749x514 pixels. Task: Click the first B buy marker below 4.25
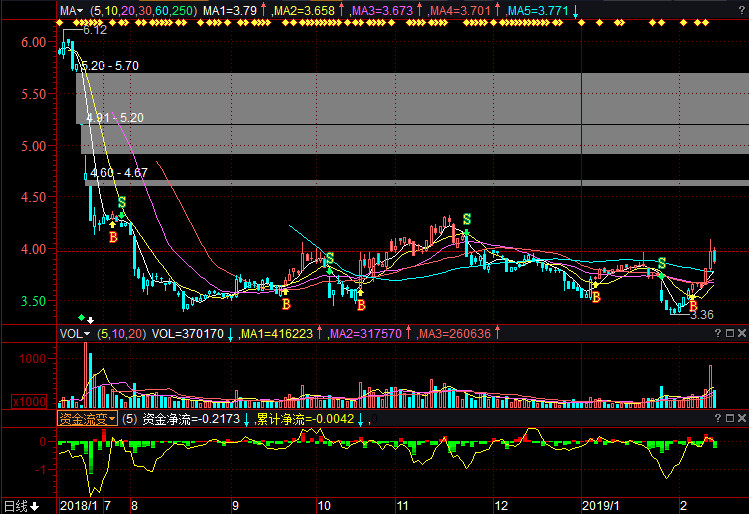click(x=113, y=238)
